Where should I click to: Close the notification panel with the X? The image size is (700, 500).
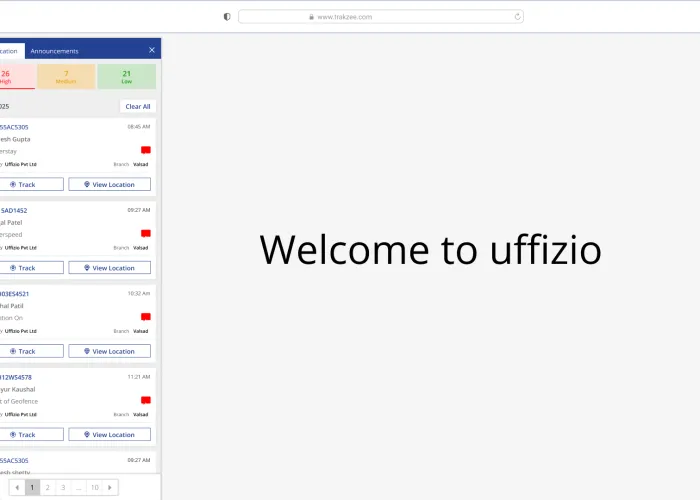click(151, 50)
